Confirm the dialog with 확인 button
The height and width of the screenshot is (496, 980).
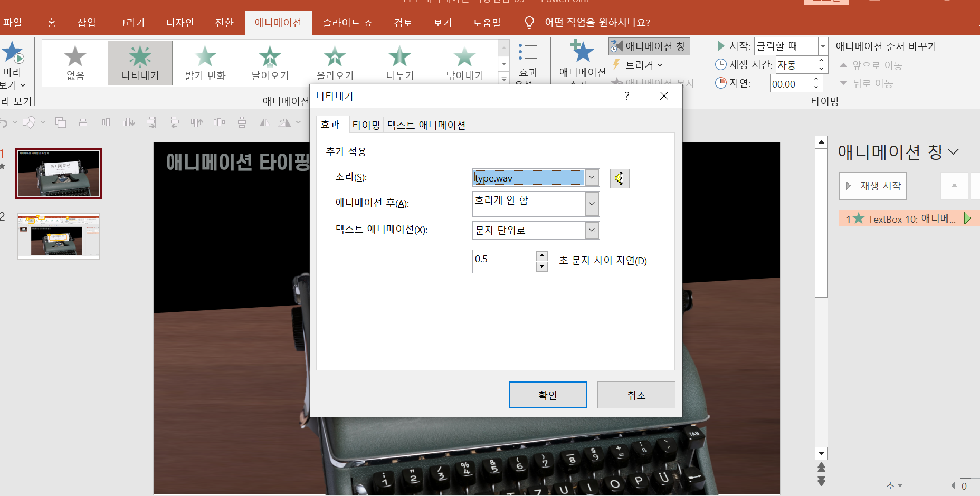click(547, 395)
